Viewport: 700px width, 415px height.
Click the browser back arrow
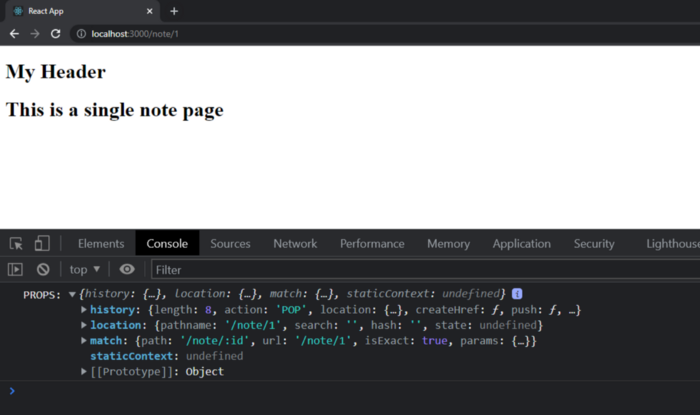(14, 33)
